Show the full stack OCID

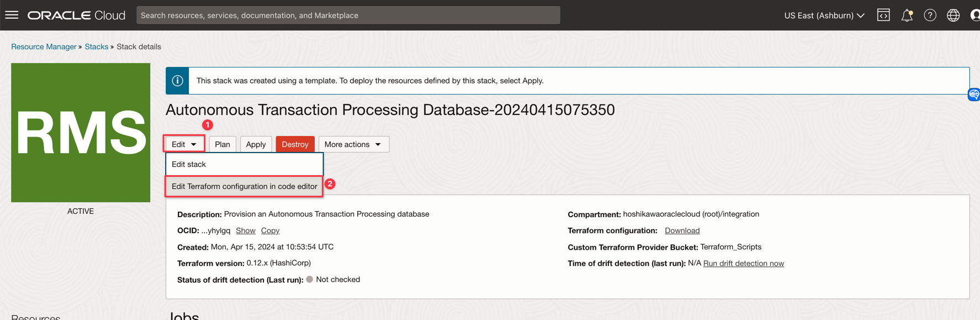click(245, 230)
